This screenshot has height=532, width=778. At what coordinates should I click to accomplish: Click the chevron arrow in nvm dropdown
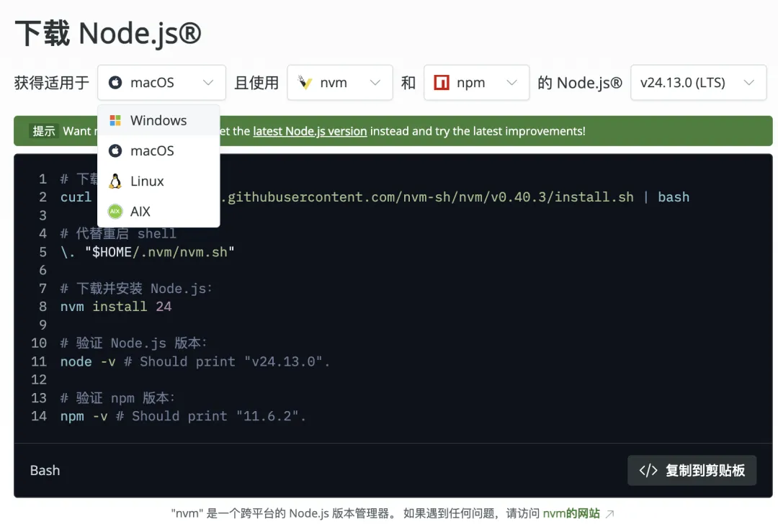pos(375,83)
